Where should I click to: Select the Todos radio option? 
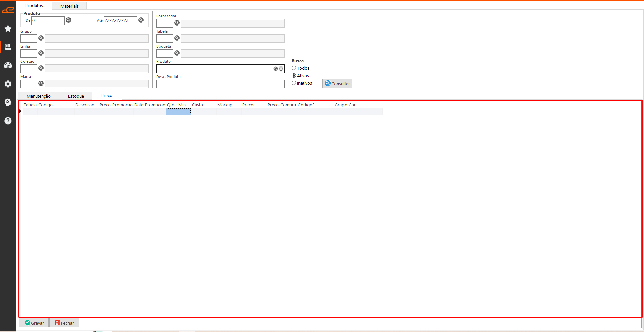tap(294, 68)
